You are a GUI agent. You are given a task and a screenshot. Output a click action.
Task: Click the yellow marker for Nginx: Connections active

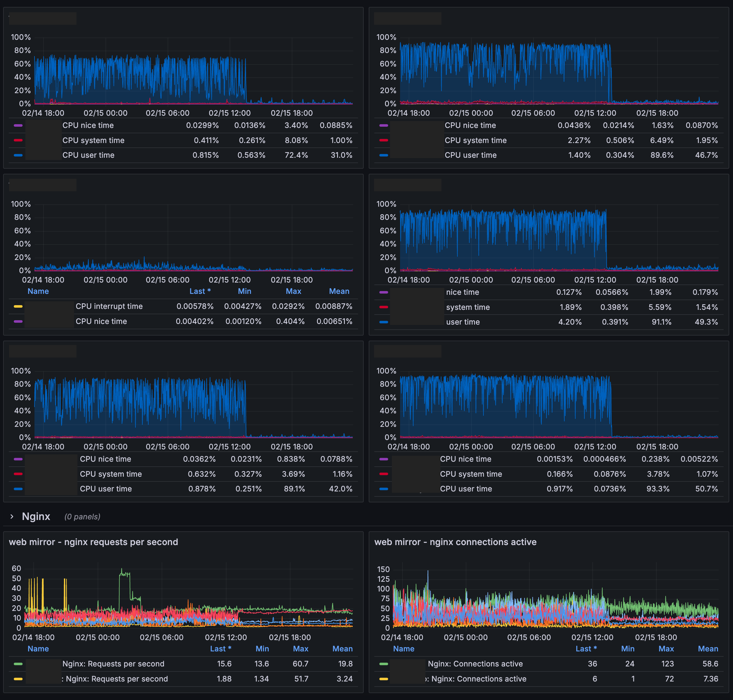[383, 679]
